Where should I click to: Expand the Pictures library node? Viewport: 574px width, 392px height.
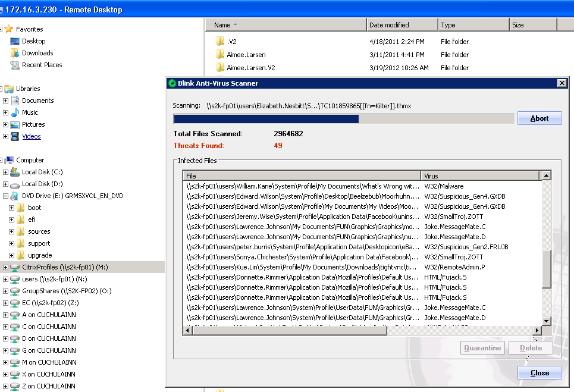pyautogui.click(x=5, y=124)
